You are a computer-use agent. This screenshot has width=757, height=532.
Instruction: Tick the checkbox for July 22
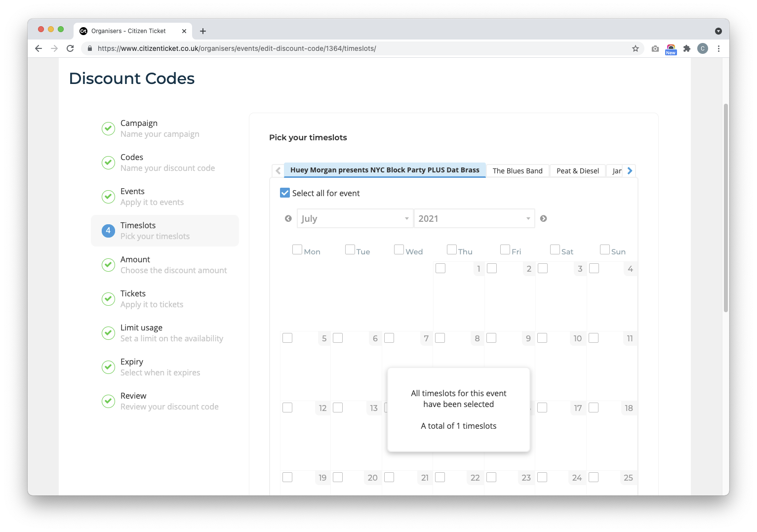(440, 477)
